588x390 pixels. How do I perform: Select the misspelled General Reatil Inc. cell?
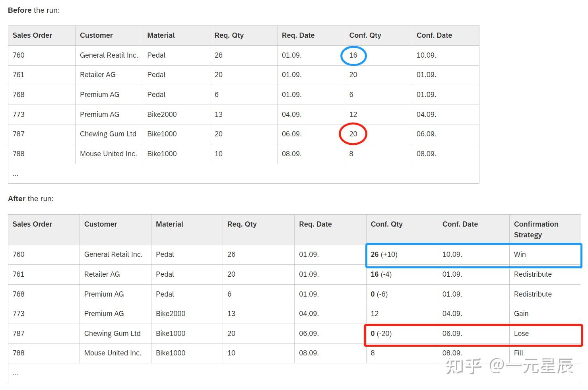[x=109, y=55]
